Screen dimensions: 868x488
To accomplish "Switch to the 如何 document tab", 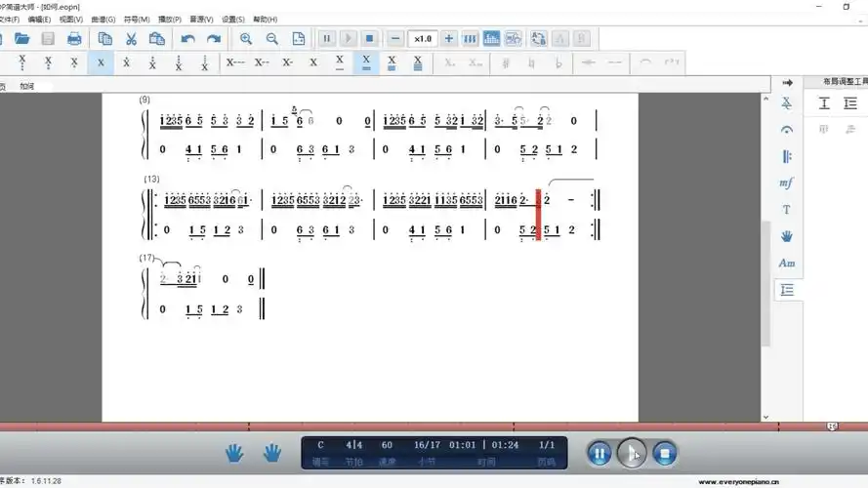I will point(26,86).
